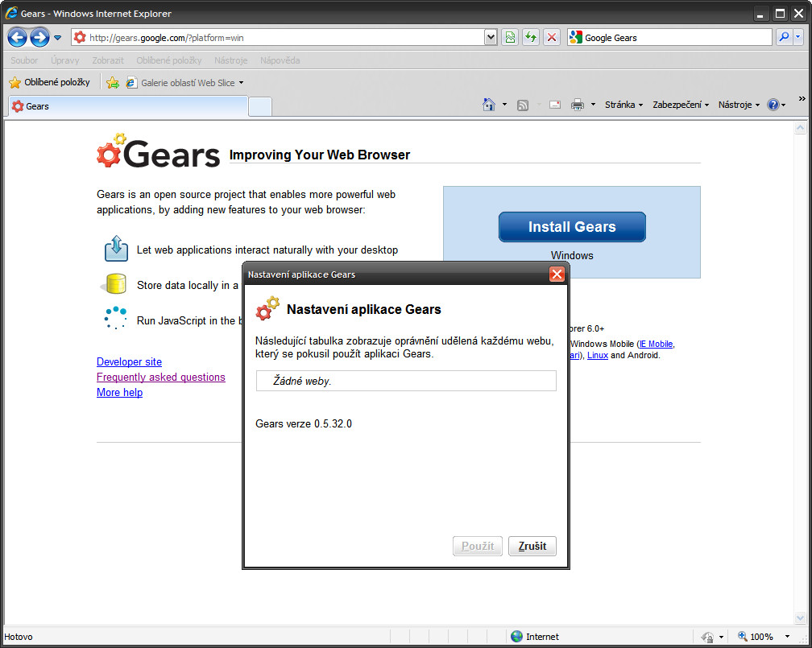Open the More help link
Screen dimensions: 812x648
(119, 392)
